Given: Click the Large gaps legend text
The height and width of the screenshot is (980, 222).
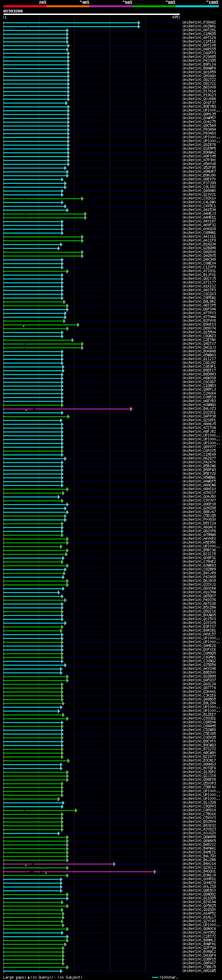Looking at the screenshot, I should (x=43, y=977).
